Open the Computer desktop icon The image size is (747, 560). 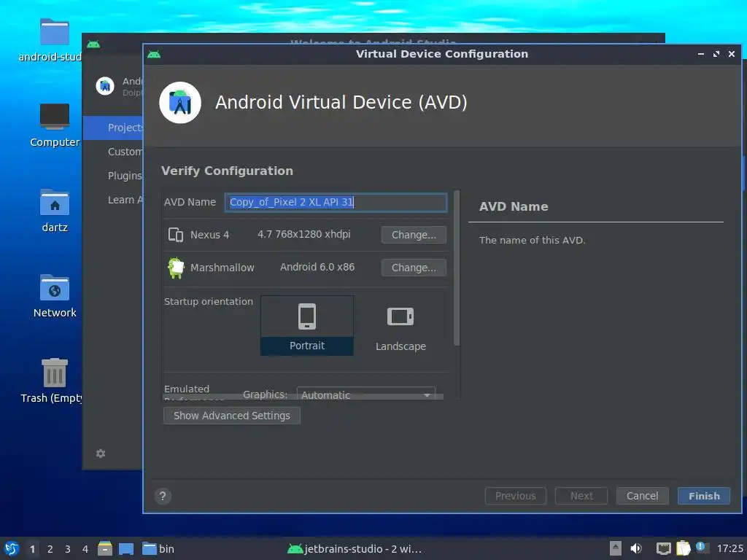(x=54, y=125)
